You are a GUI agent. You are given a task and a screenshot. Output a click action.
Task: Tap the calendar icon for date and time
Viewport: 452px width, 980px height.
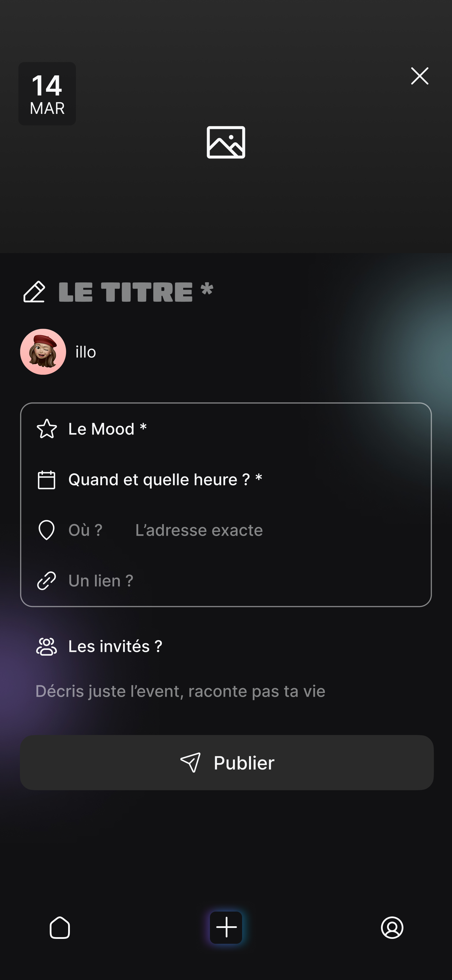point(46,479)
